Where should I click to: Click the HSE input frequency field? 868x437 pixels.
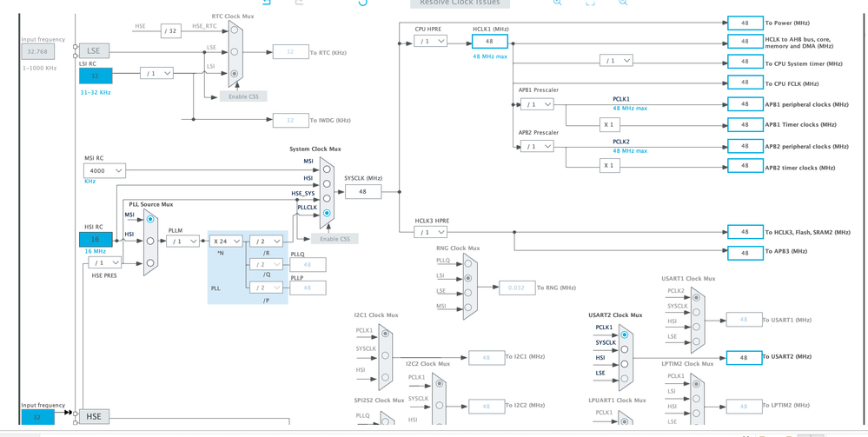[x=38, y=417]
